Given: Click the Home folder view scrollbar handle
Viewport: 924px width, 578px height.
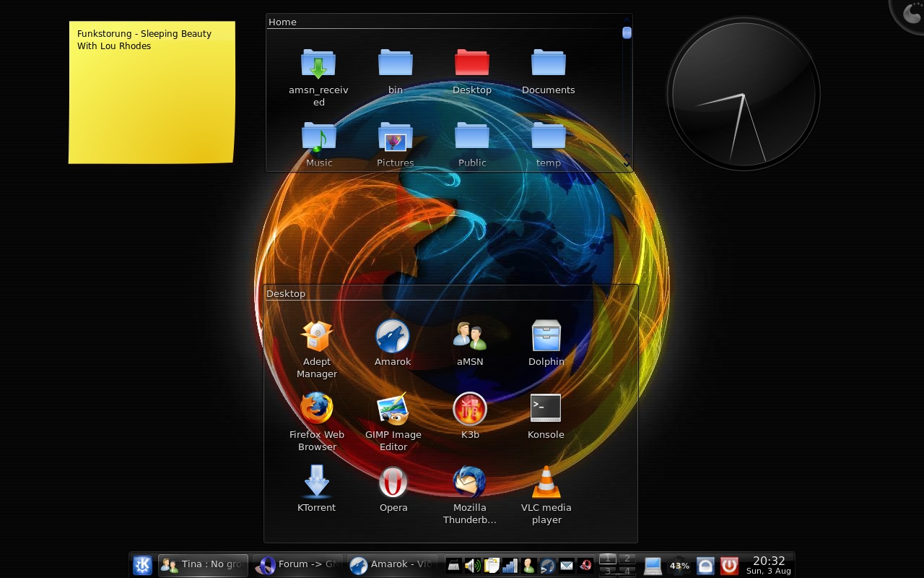Looking at the screenshot, I should click(627, 33).
